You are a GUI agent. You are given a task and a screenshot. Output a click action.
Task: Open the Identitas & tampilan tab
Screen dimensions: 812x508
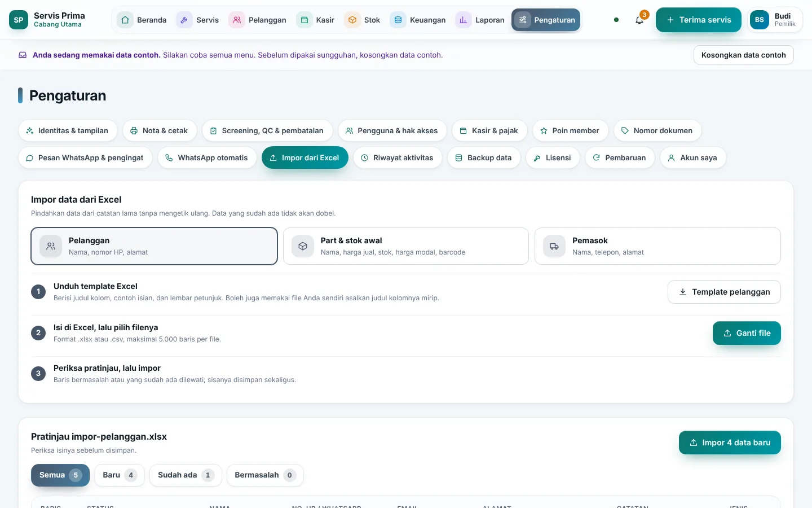[x=68, y=130]
